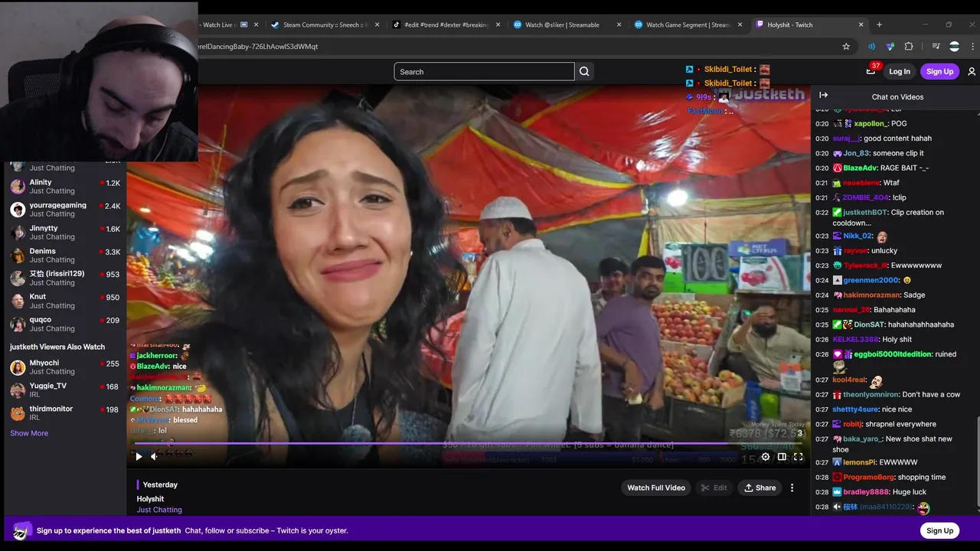Click the greyed Edit scissors button
The height and width of the screenshot is (551, 980).
(x=714, y=487)
